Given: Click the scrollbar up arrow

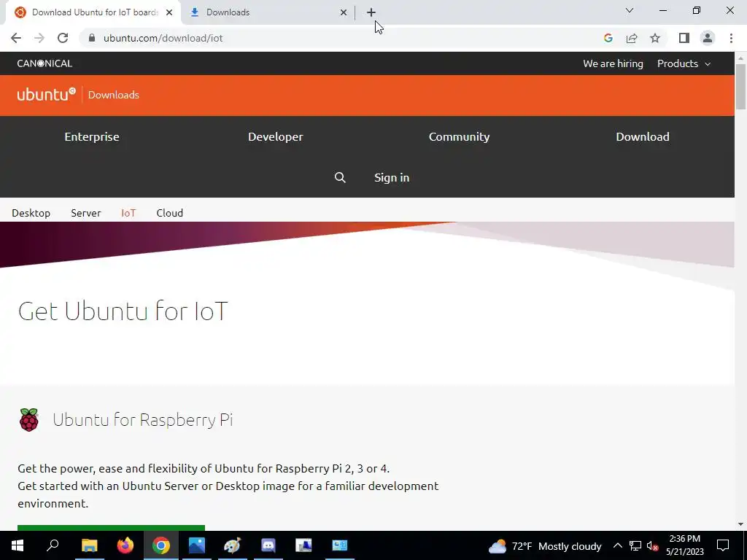Looking at the screenshot, I should click(741, 58).
